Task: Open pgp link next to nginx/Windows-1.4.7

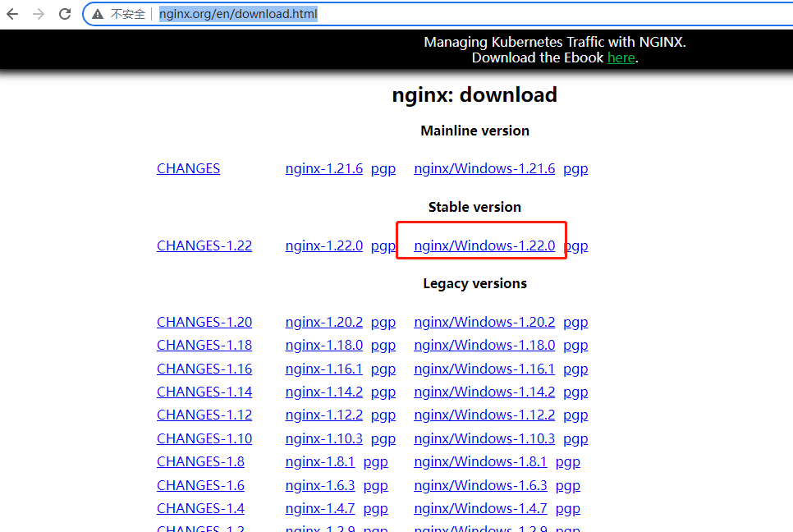Action: (x=567, y=509)
